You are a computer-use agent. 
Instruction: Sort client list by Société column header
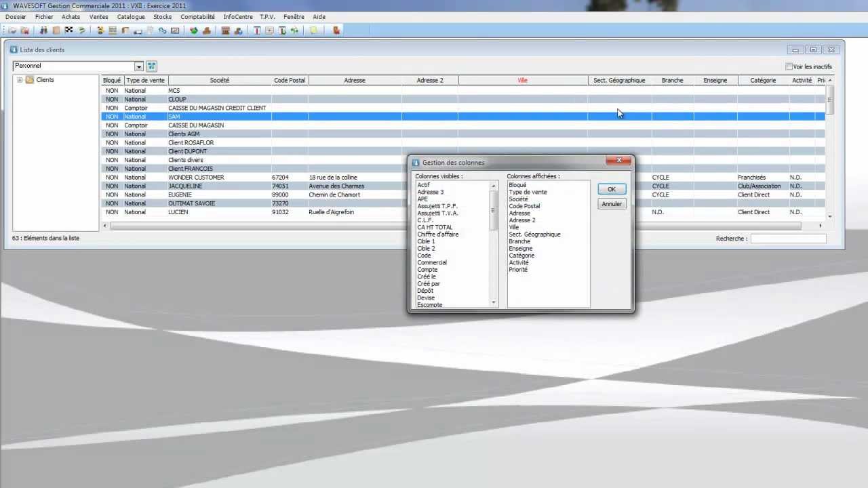219,80
